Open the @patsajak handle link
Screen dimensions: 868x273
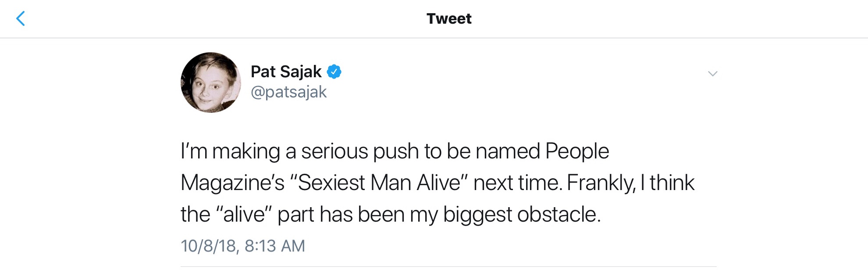pyautogui.click(x=288, y=92)
